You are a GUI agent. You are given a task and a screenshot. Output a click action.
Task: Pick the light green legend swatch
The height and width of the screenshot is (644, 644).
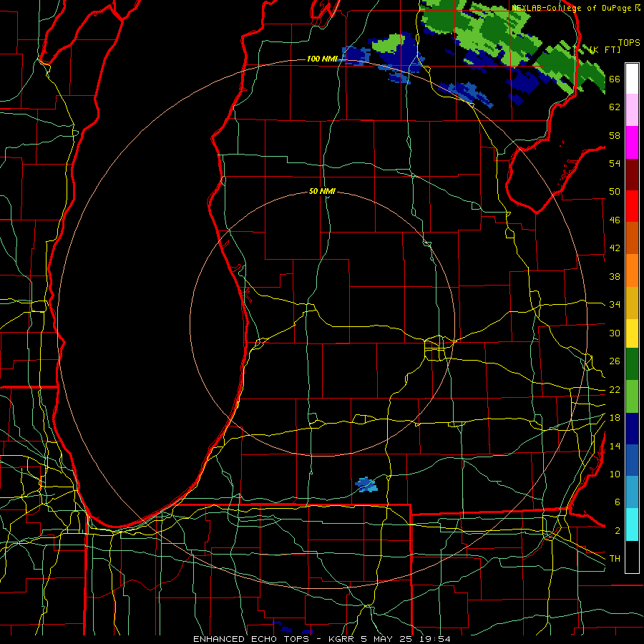click(632, 396)
